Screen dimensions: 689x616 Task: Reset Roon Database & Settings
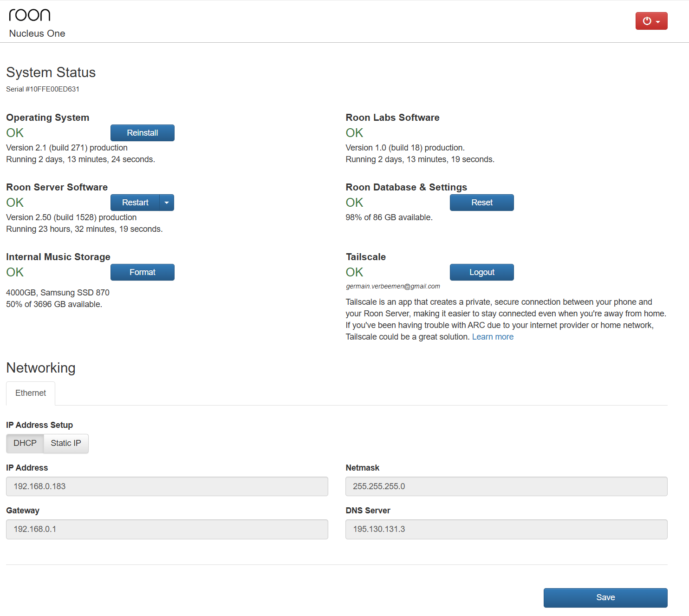(x=482, y=203)
